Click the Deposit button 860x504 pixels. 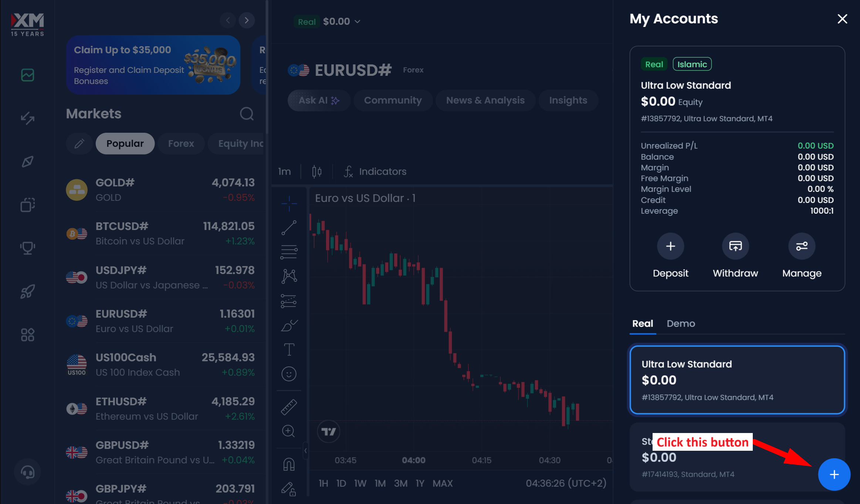[x=670, y=246]
